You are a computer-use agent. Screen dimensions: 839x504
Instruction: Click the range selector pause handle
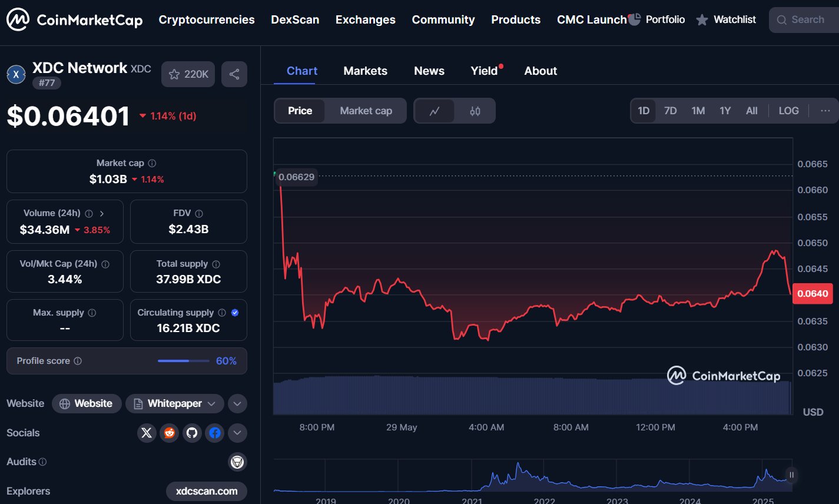(791, 475)
